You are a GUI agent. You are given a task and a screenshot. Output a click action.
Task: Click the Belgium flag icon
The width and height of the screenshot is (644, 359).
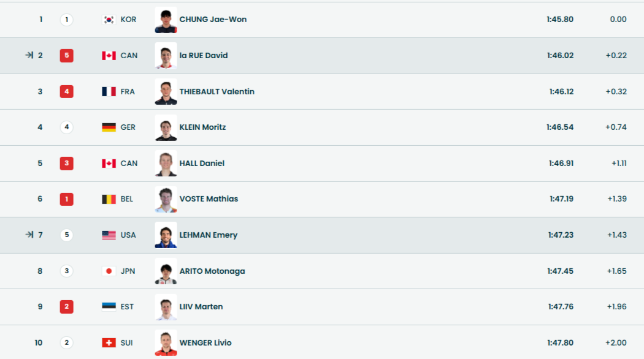tap(109, 199)
